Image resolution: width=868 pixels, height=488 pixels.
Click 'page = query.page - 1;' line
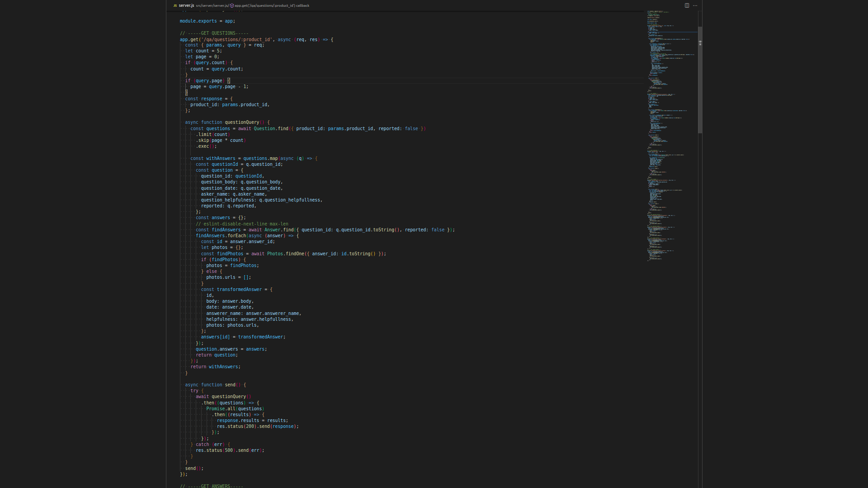pyautogui.click(x=219, y=86)
